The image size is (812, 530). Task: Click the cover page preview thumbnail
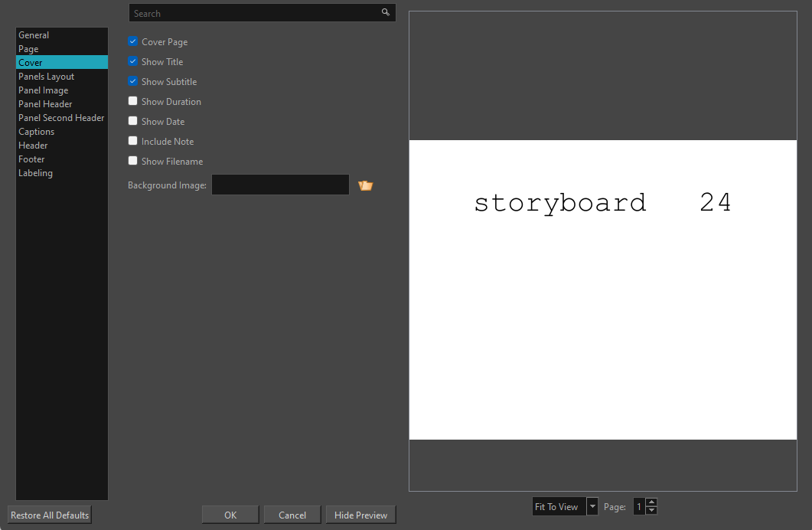tap(603, 290)
